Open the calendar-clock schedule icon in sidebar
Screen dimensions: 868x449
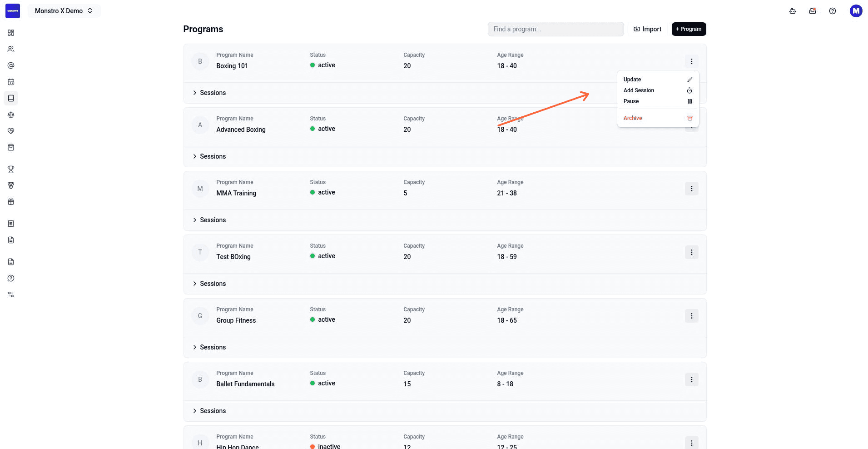(11, 82)
